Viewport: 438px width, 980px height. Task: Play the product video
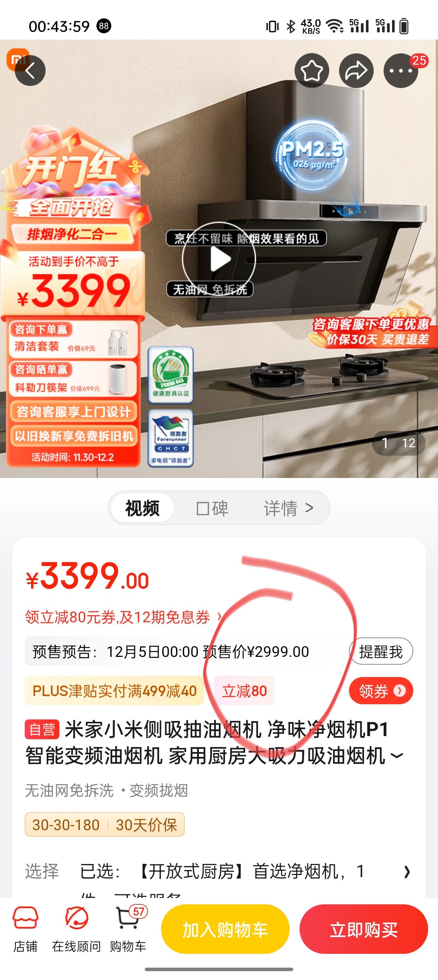tap(219, 259)
